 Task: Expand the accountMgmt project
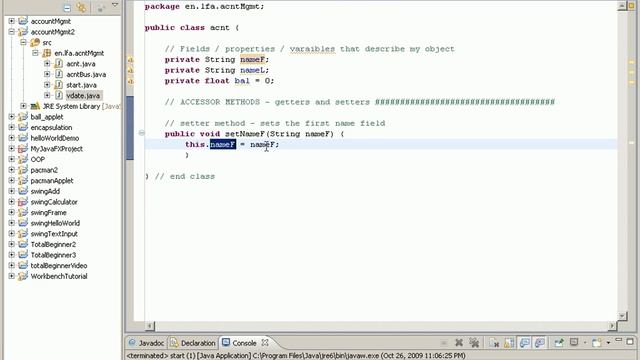11,21
